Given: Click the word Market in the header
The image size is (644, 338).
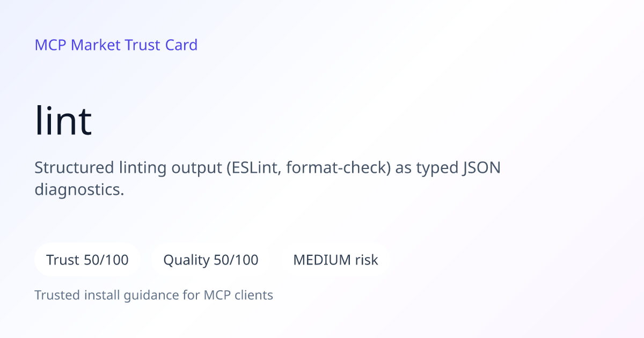Looking at the screenshot, I should click(x=96, y=45).
